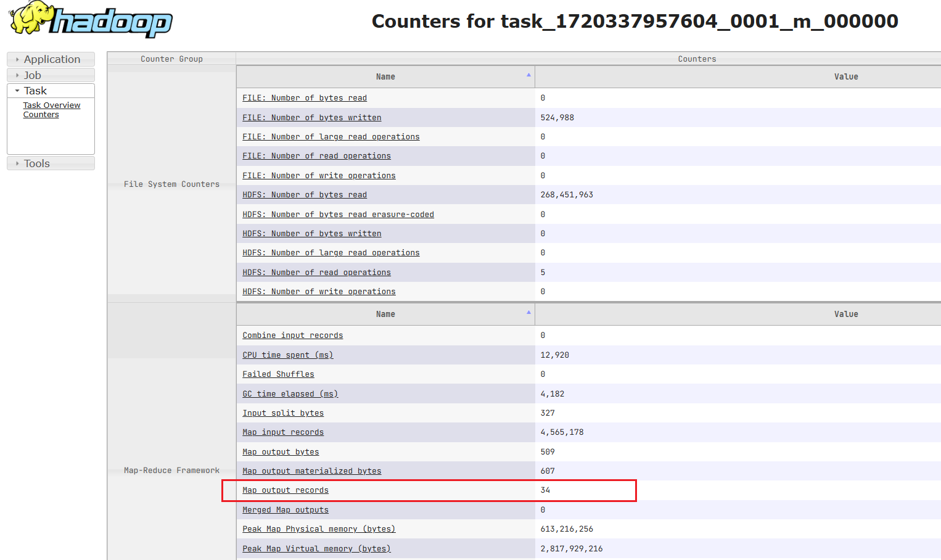This screenshot has width=941, height=560.
Task: Click Value header in File System table
Action: click(845, 76)
